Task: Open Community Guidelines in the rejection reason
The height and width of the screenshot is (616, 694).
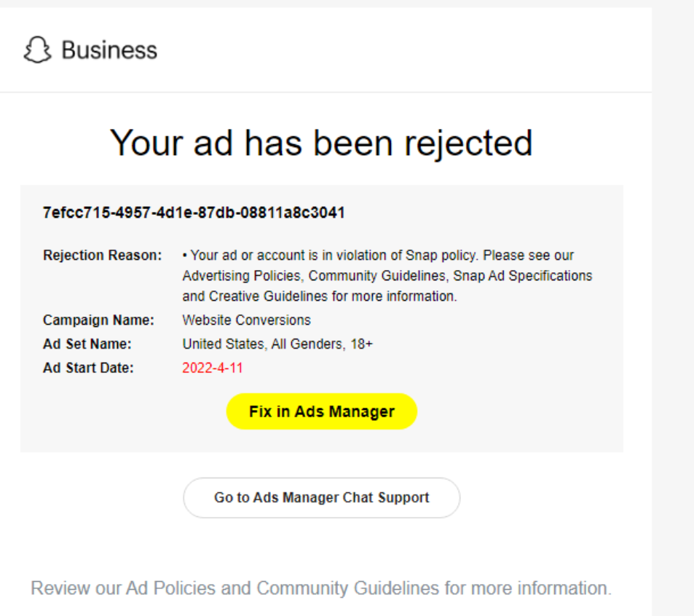Action: [x=377, y=276]
